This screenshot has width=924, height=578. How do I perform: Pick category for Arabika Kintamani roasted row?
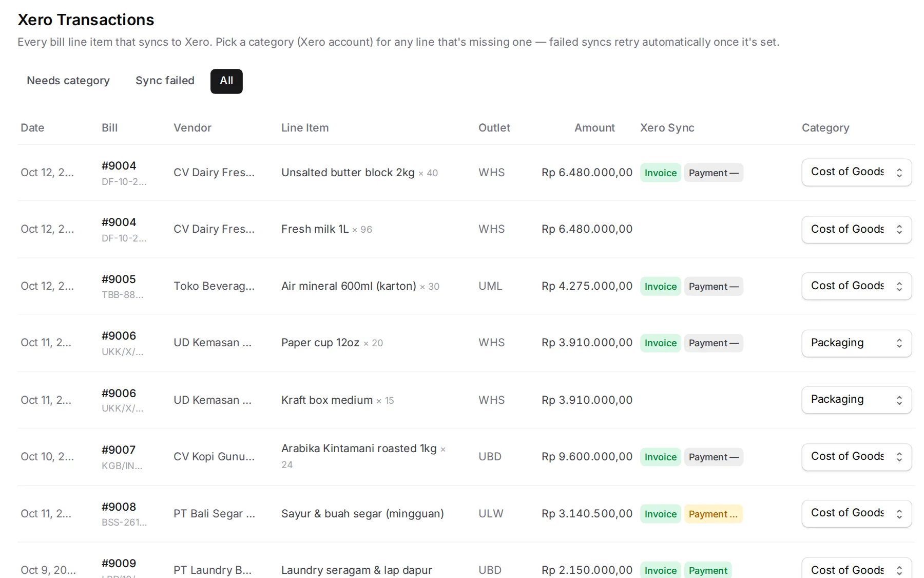(x=856, y=457)
